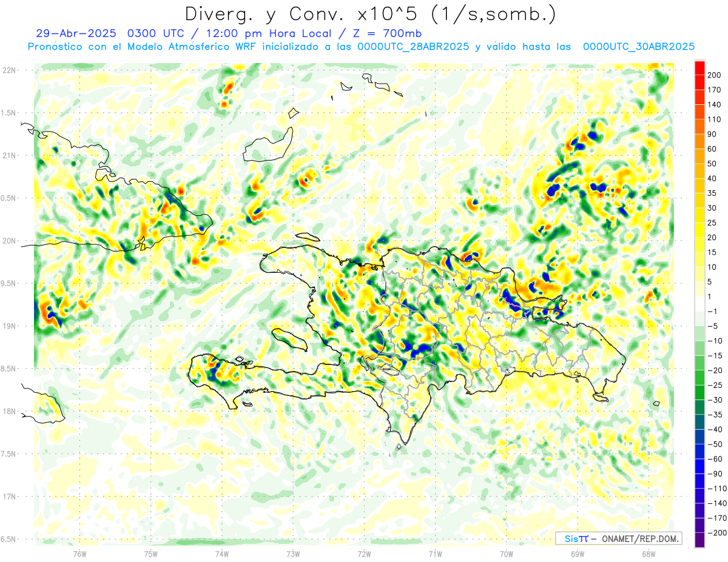Click the colorbar label '-110'
This screenshot has width=728, height=562.
pyautogui.click(x=716, y=488)
